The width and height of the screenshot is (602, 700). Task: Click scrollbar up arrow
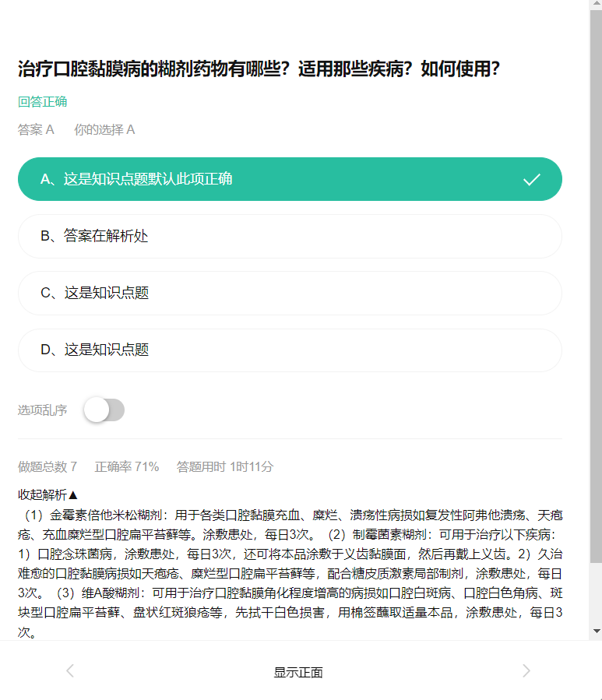pos(597,4)
